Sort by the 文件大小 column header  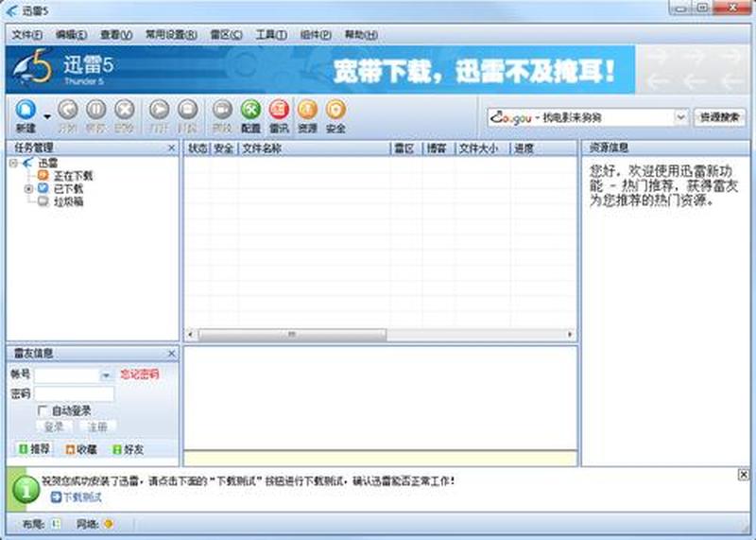(482, 148)
